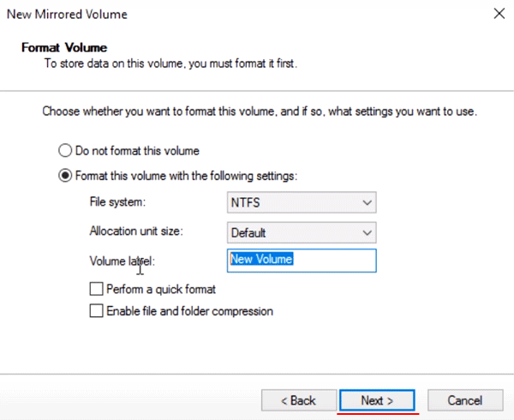This screenshot has height=420, width=514.
Task: Click the New Mirrored Volume title bar text
Action: (x=67, y=15)
